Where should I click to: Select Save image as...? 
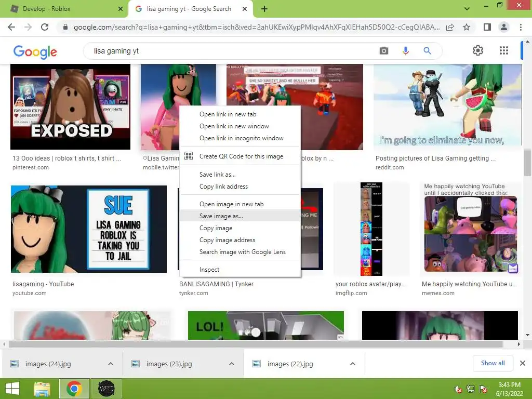[240, 216]
